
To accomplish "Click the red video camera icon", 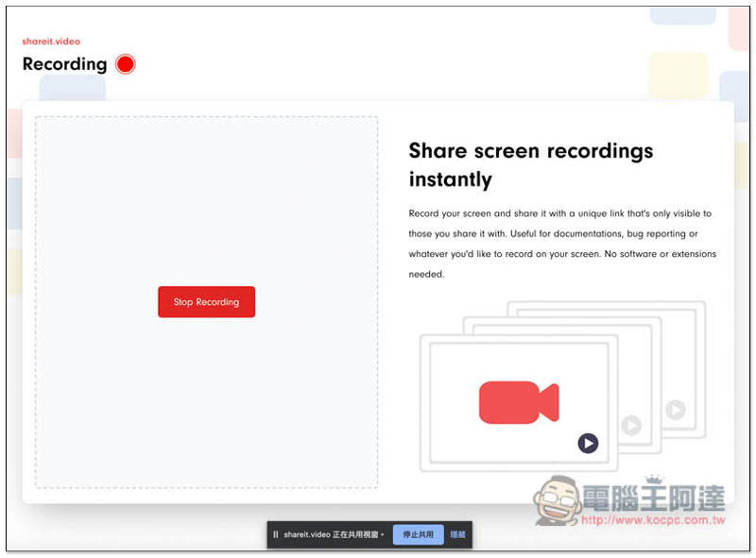I will coord(518,402).
